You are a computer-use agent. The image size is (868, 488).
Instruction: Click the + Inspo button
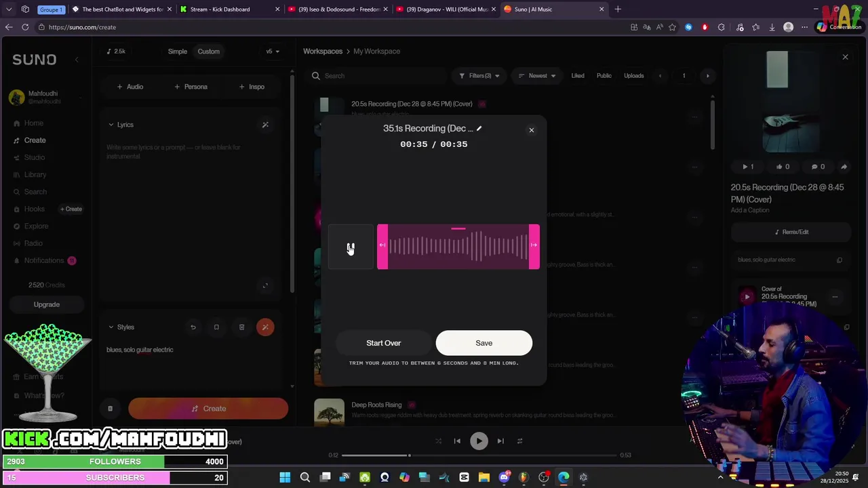point(252,87)
